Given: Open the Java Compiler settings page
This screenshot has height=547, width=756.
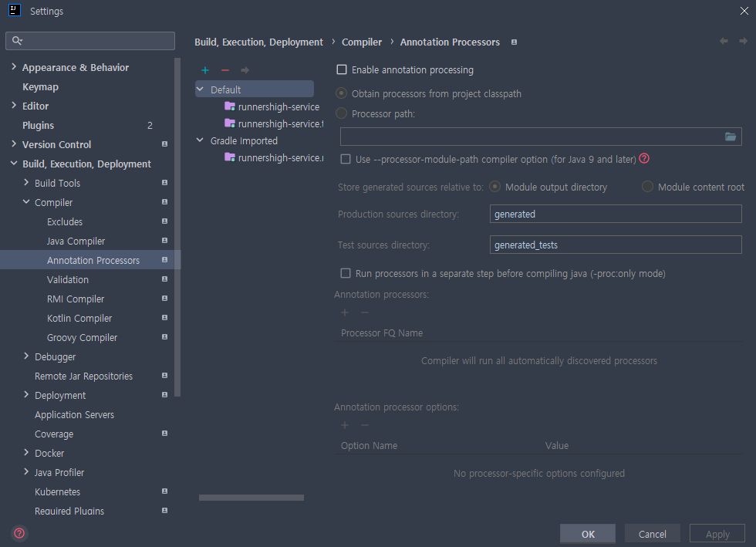Looking at the screenshot, I should (x=75, y=241).
